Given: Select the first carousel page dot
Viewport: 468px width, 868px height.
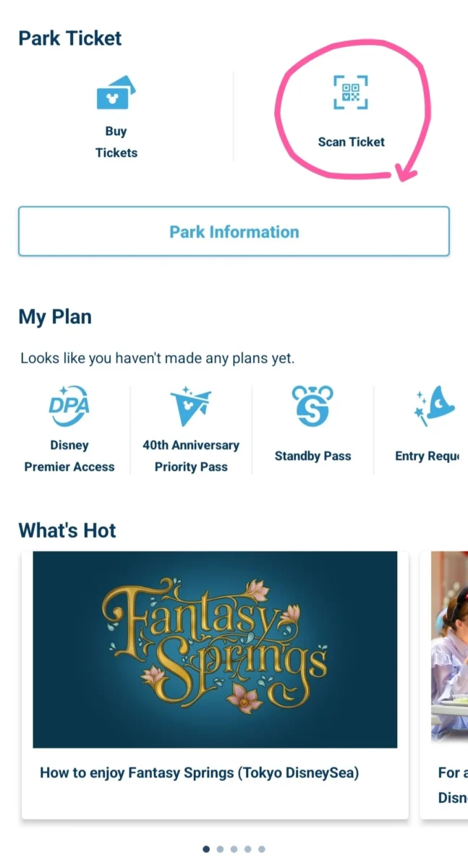Looking at the screenshot, I should [207, 848].
